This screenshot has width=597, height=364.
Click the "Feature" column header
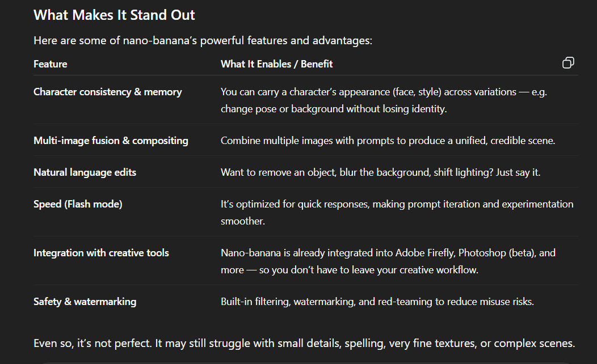tap(51, 64)
